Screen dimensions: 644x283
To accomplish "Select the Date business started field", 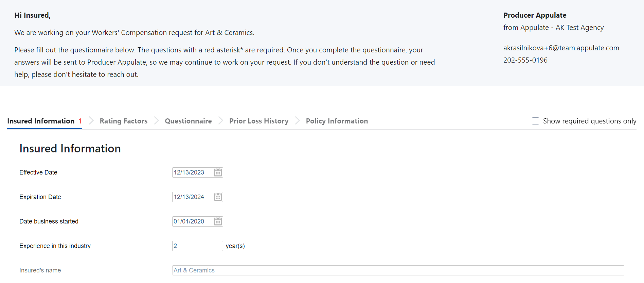I will click(x=192, y=221).
